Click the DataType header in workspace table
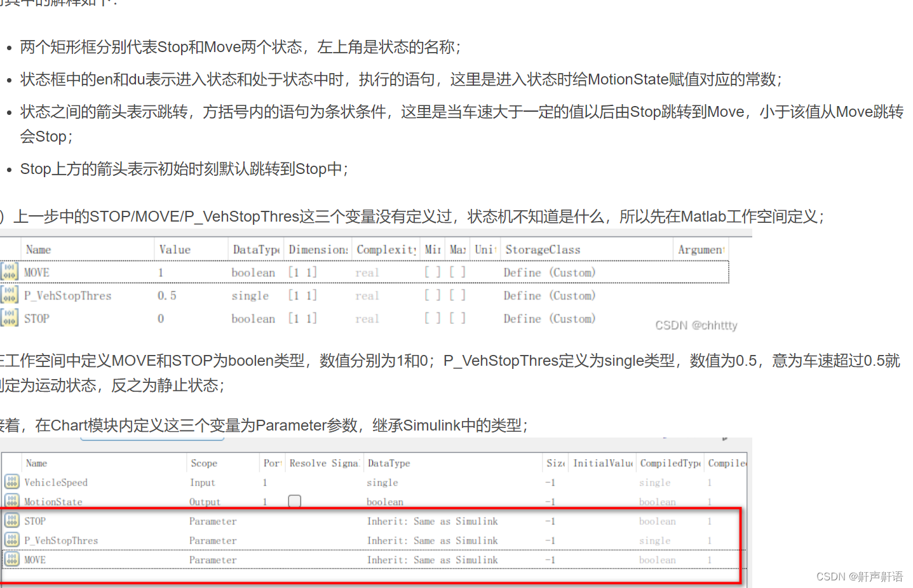913x588 pixels. (x=257, y=250)
